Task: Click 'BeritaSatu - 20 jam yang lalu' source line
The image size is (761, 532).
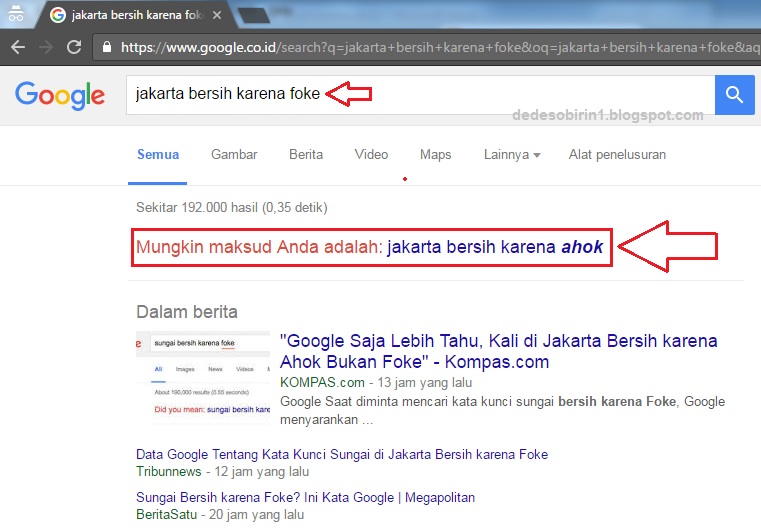Action: coord(220,515)
